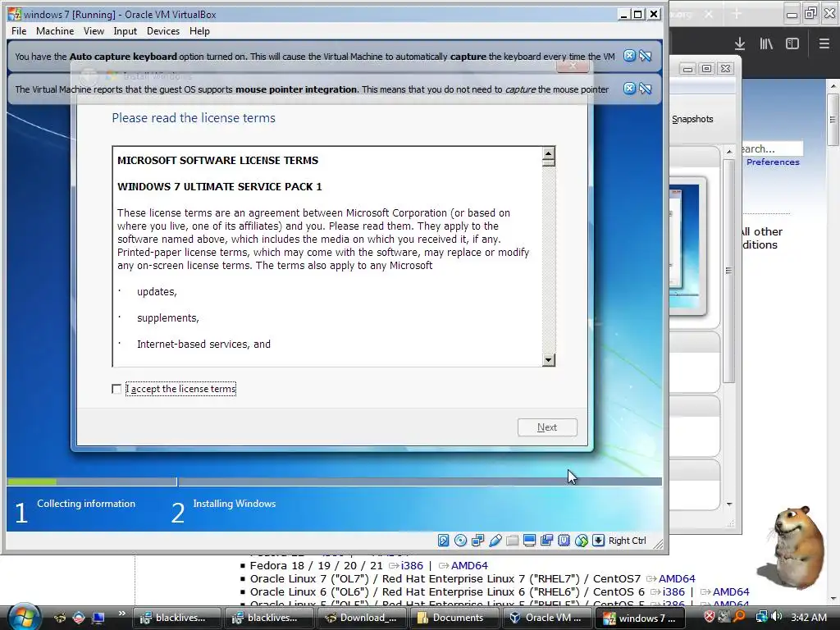Viewport: 840px width, 630px height.
Task: Click the display monitor icon in VirtualBox status bar
Action: [529, 541]
